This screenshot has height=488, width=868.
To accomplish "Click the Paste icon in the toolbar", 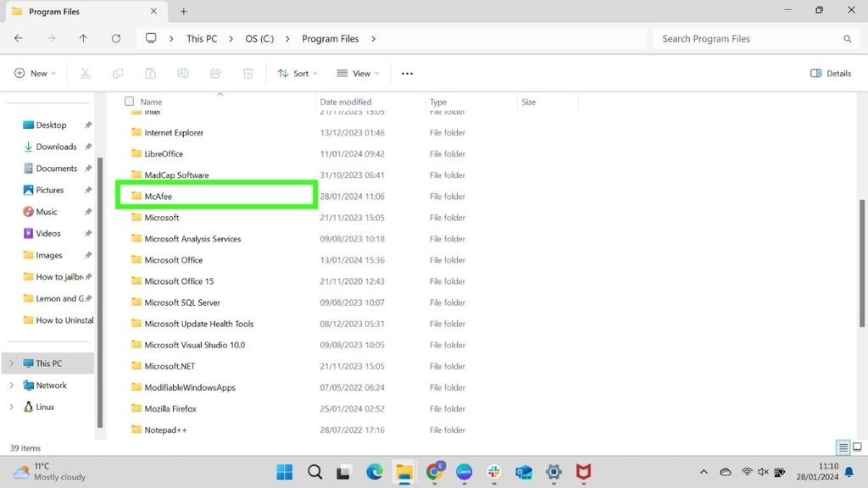I will (150, 73).
